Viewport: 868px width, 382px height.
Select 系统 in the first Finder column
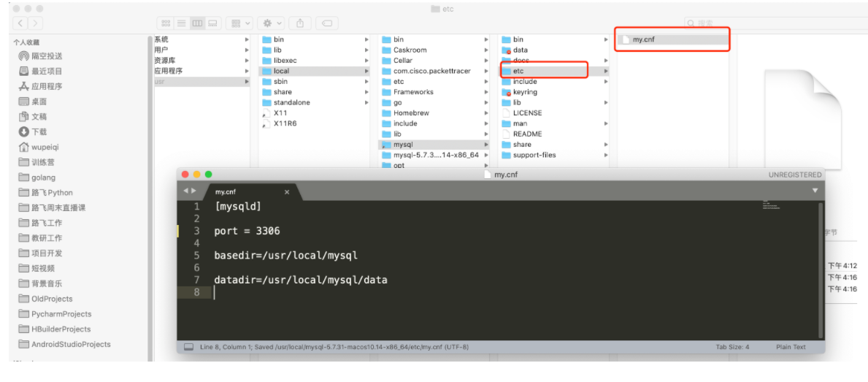pos(202,39)
